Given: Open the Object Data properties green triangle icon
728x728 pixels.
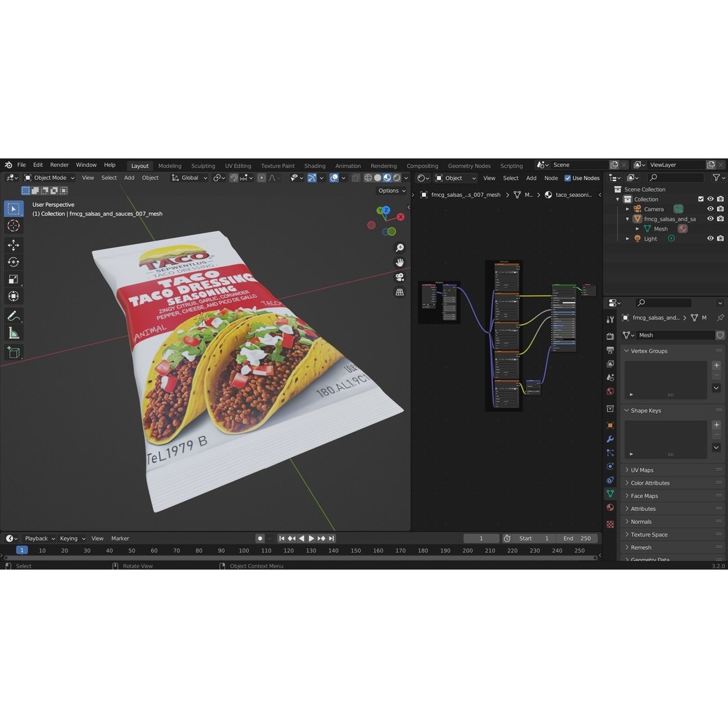Looking at the screenshot, I should pos(610,493).
